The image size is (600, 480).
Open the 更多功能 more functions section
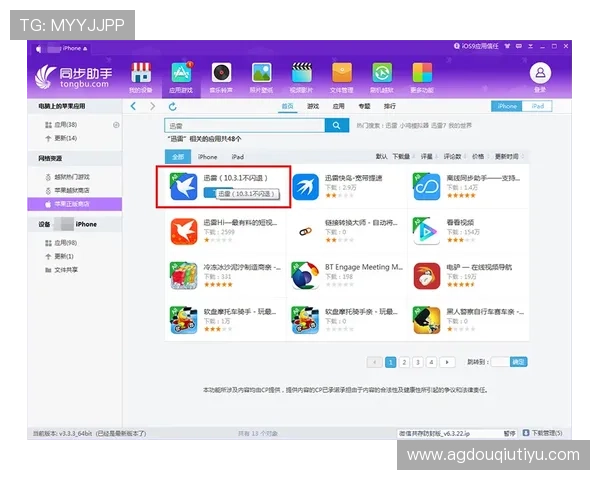point(422,78)
